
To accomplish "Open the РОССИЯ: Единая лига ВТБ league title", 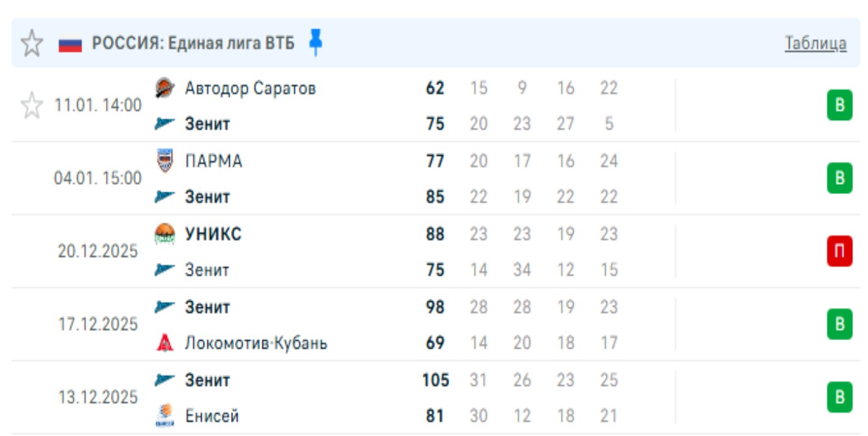I will click(193, 44).
